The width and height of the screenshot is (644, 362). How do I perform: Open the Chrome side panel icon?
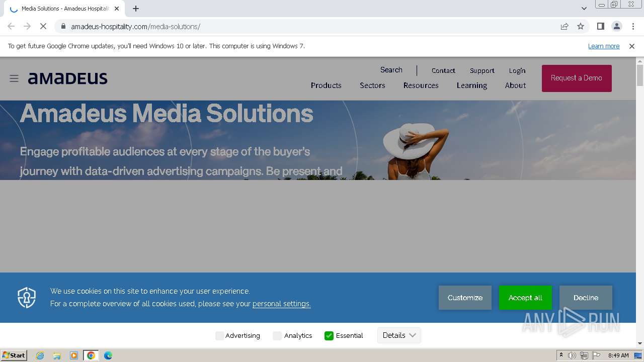(x=600, y=27)
